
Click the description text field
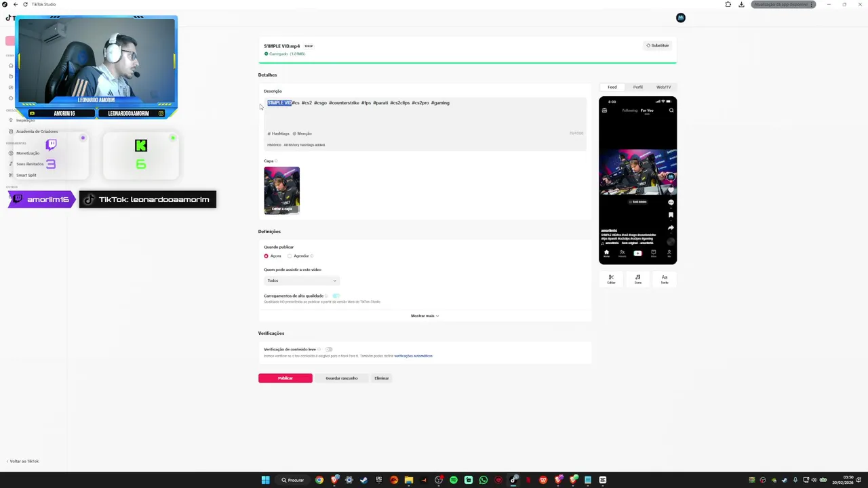(425, 113)
